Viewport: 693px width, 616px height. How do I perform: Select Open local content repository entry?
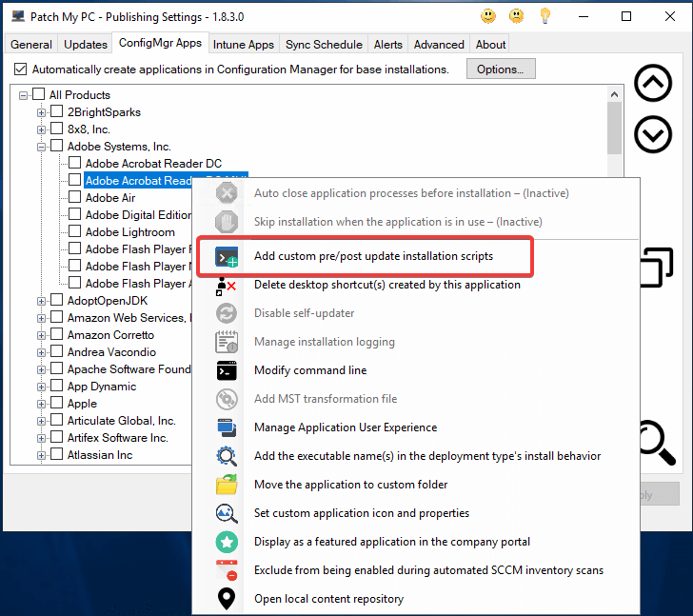click(416, 599)
